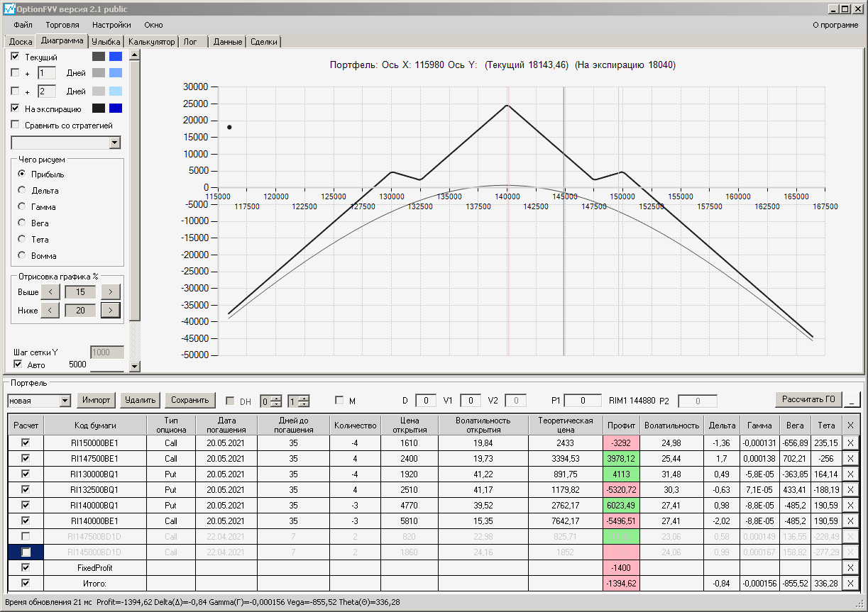Image resolution: width=868 pixels, height=612 pixels.
Task: Expand the portfolio name новая dropdown
Action: [65, 401]
